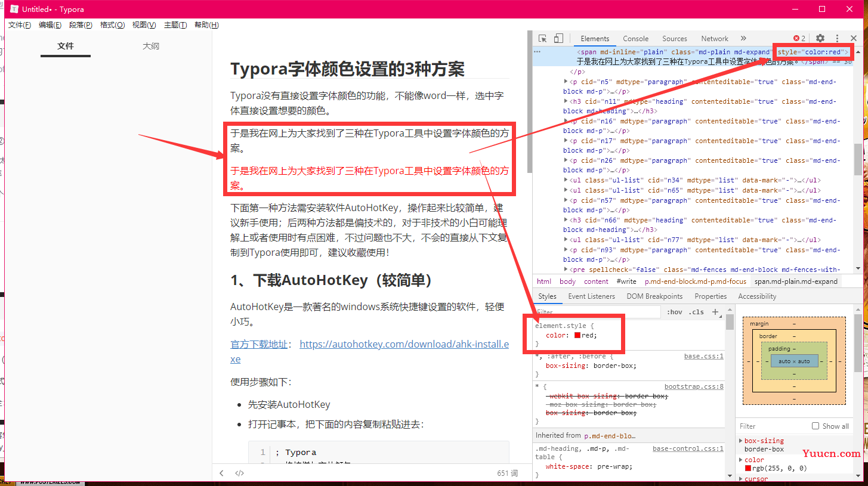Open the Properties pane tab
The width and height of the screenshot is (868, 486).
[x=711, y=296]
